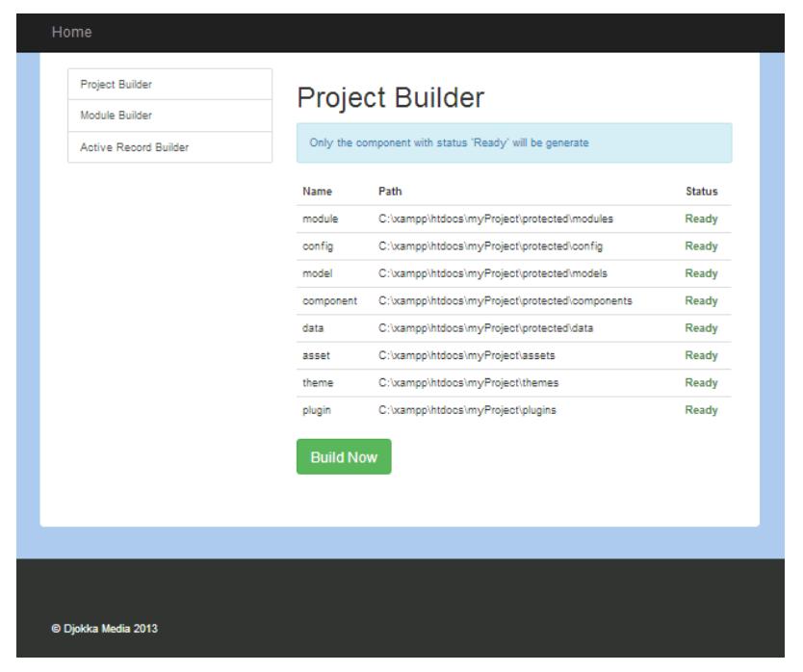
Task: Select Project Builder in the sidebar
Action: click(x=170, y=85)
